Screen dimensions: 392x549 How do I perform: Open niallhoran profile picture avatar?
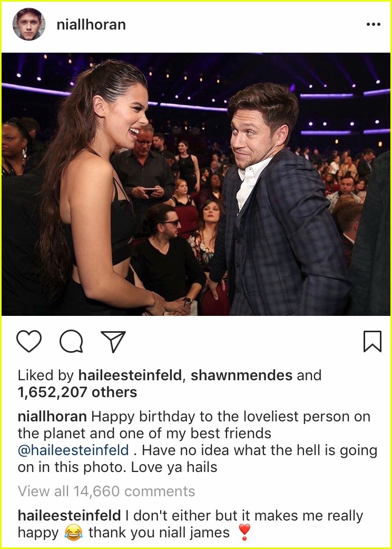click(x=29, y=24)
